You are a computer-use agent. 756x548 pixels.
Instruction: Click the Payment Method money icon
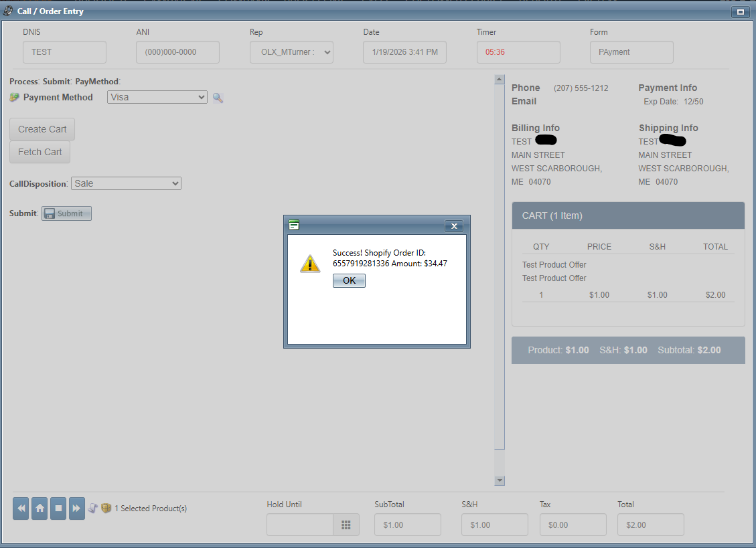(15, 98)
